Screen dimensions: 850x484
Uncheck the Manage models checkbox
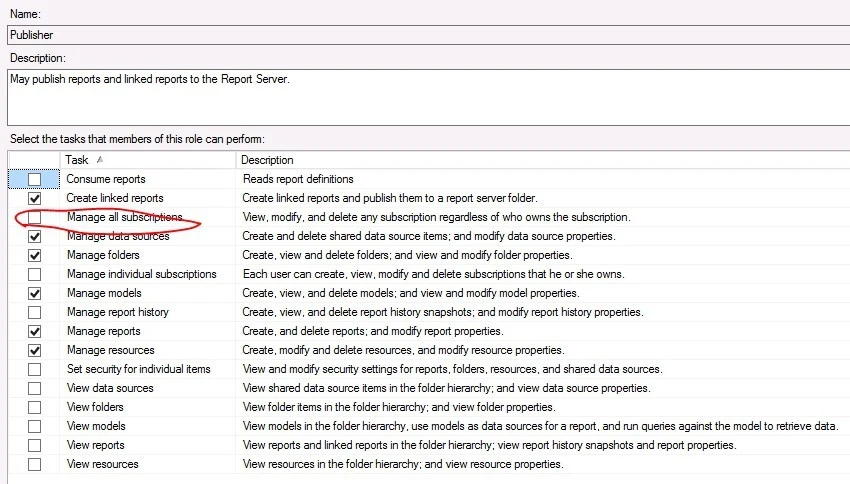click(x=35, y=294)
